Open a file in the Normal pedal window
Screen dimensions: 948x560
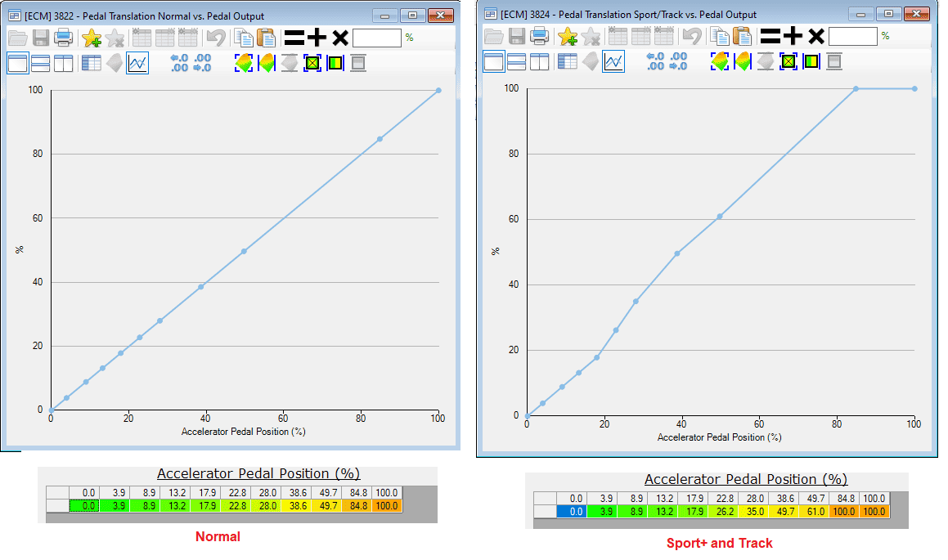tap(18, 38)
